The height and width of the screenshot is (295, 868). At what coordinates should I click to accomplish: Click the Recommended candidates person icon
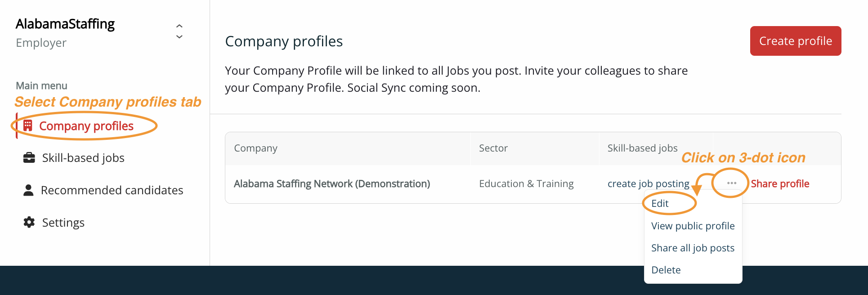click(x=28, y=190)
